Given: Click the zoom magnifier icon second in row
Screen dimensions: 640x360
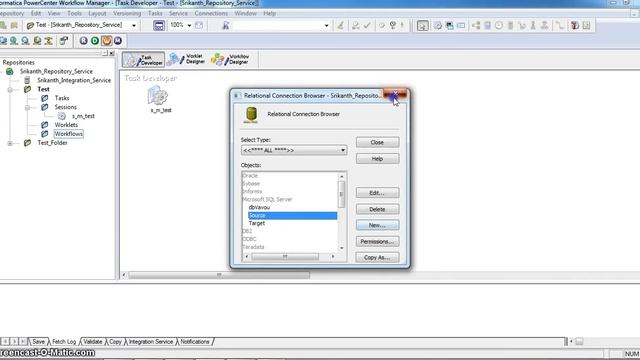Looking at the screenshot, I should click(14, 40).
